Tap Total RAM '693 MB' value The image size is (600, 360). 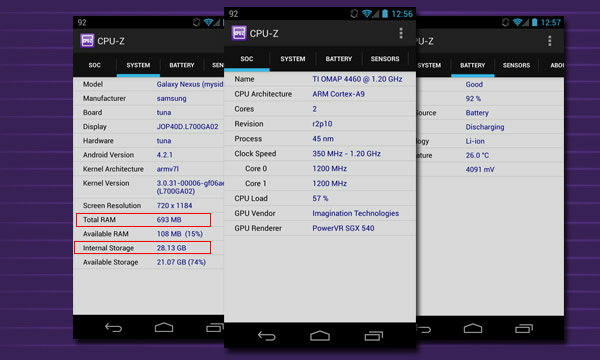169,220
